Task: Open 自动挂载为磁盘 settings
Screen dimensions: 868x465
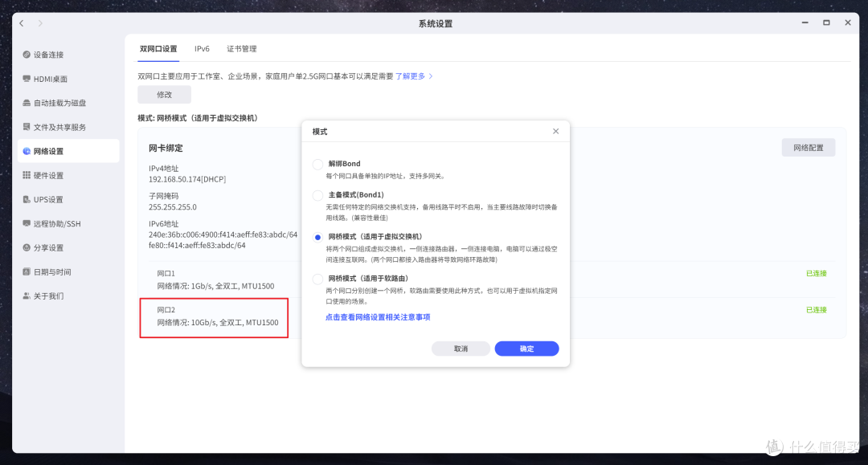Action: [68, 103]
